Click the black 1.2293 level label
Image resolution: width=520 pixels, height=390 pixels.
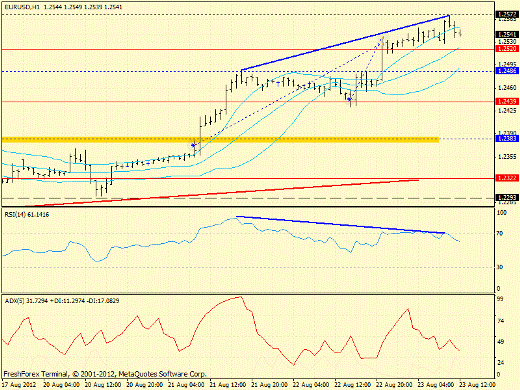pyautogui.click(x=507, y=198)
